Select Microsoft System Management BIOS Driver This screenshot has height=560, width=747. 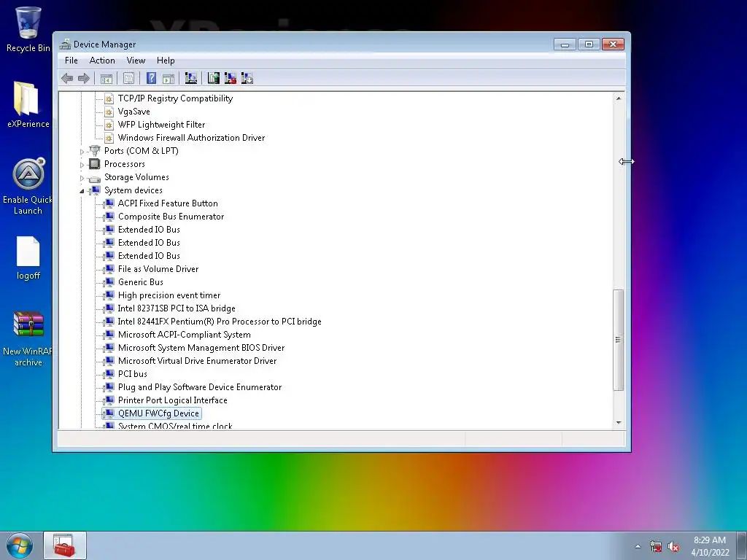(x=201, y=348)
